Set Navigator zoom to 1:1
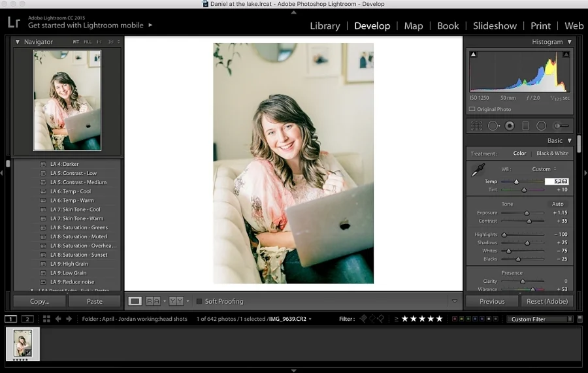 coord(99,42)
